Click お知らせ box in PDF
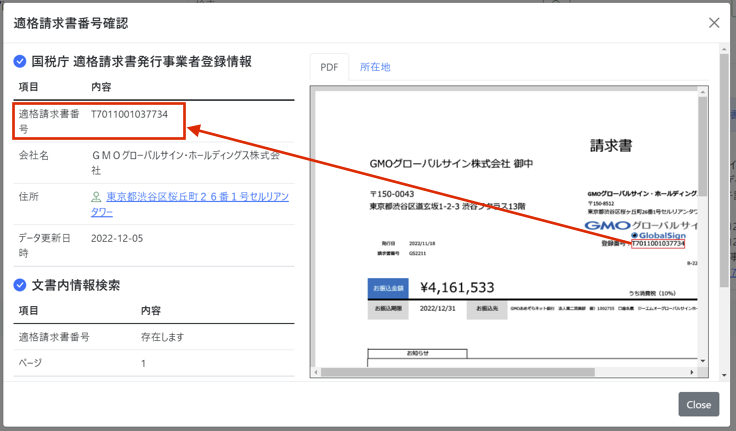736x431 pixels. (417, 353)
